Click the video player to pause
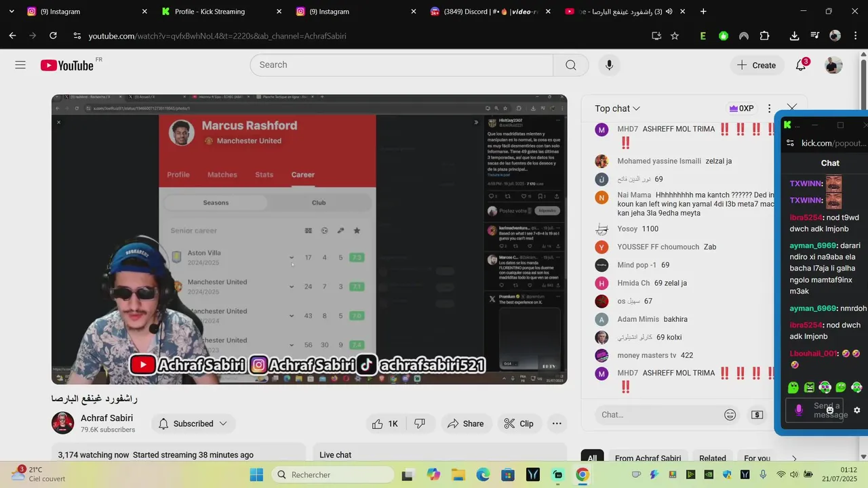Image resolution: width=868 pixels, height=488 pixels. [309, 239]
